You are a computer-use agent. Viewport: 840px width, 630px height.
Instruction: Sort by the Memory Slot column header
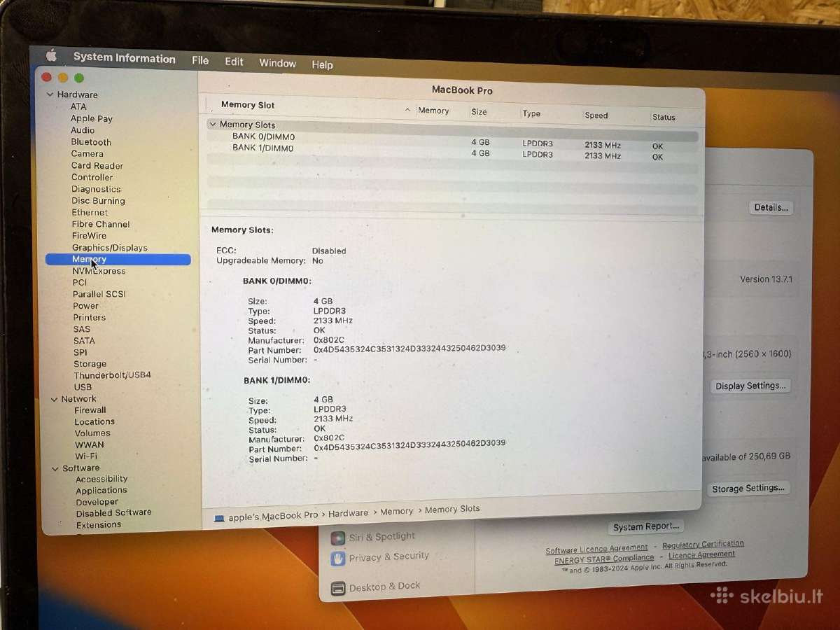pyautogui.click(x=248, y=105)
